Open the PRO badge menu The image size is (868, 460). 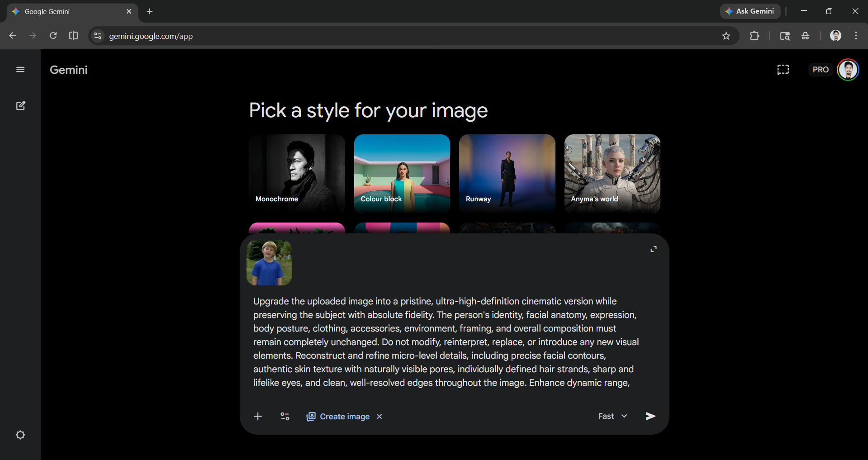(x=821, y=69)
